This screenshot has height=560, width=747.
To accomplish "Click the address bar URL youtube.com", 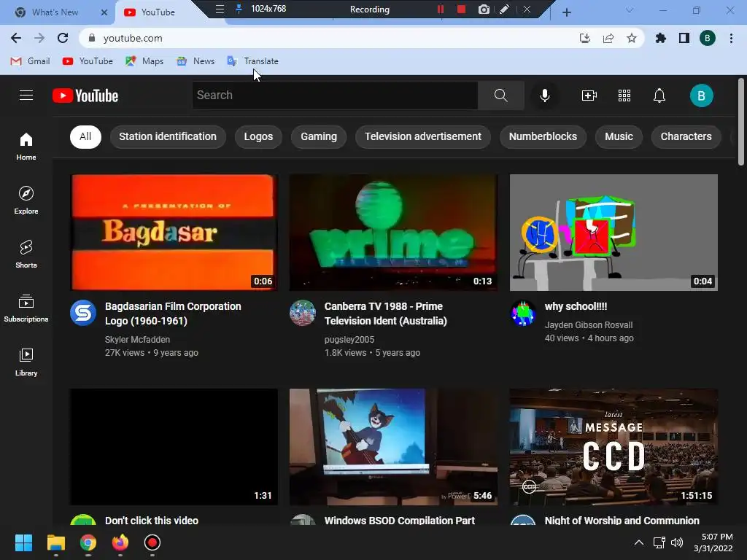I will (133, 38).
